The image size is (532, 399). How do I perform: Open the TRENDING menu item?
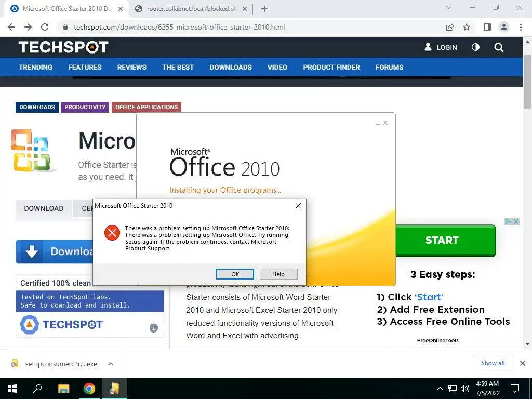coord(36,67)
